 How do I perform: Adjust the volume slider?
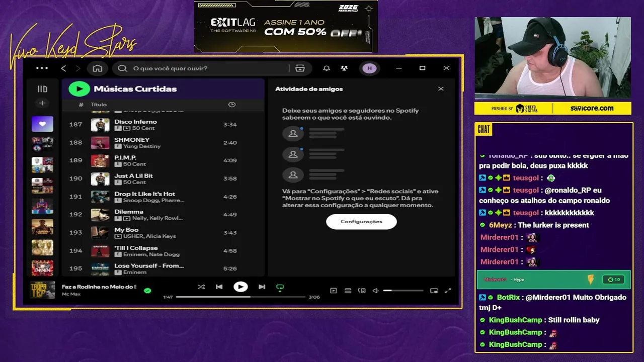point(403,291)
